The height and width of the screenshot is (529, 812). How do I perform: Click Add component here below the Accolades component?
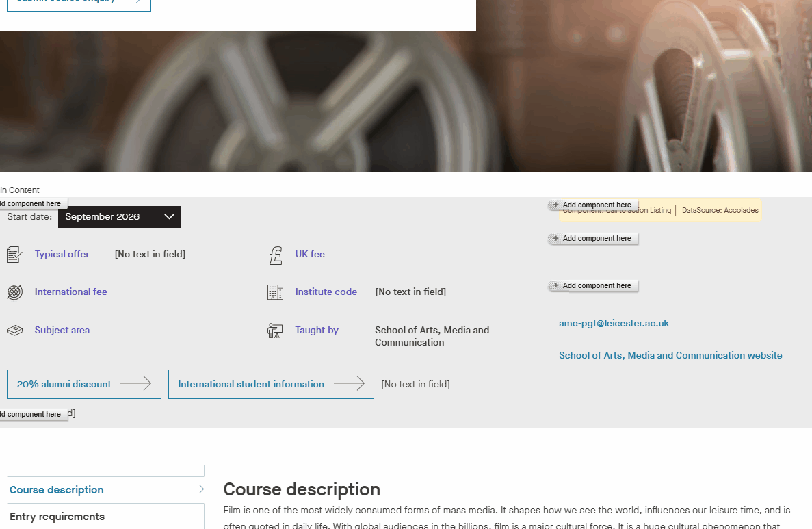point(592,238)
